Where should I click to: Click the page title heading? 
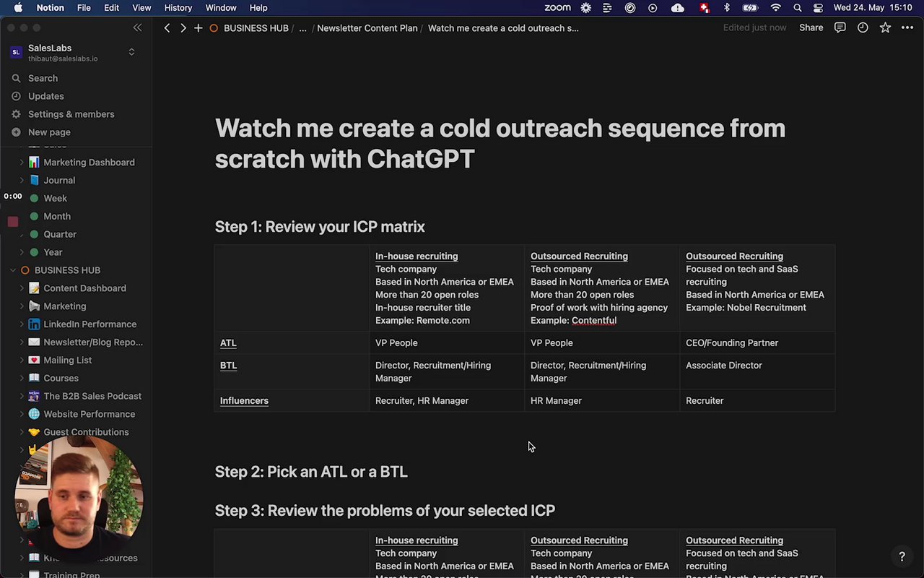(x=500, y=143)
